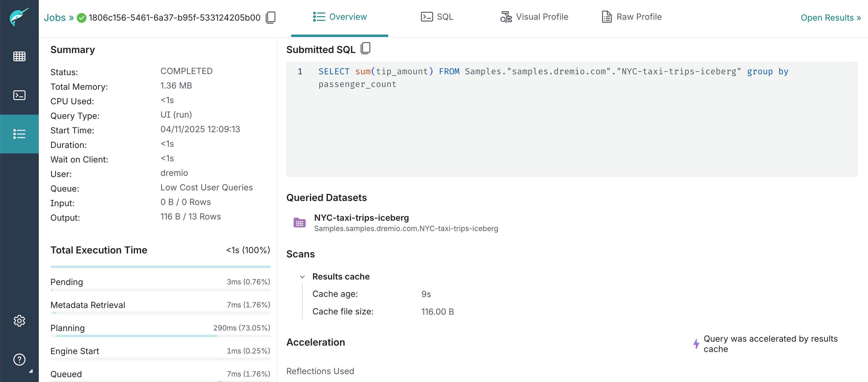Screen dimensions: 868x382
Task: Click the Total Execution Time progress bar
Action: point(160,267)
